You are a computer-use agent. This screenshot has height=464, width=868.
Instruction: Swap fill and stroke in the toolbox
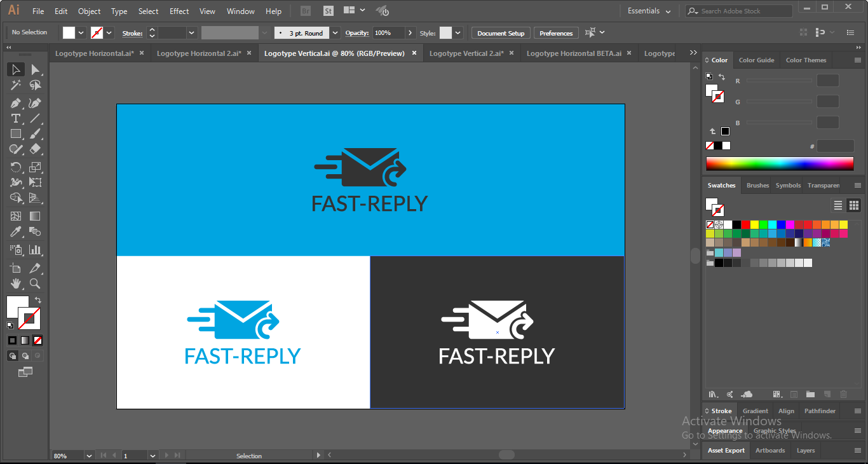point(38,300)
